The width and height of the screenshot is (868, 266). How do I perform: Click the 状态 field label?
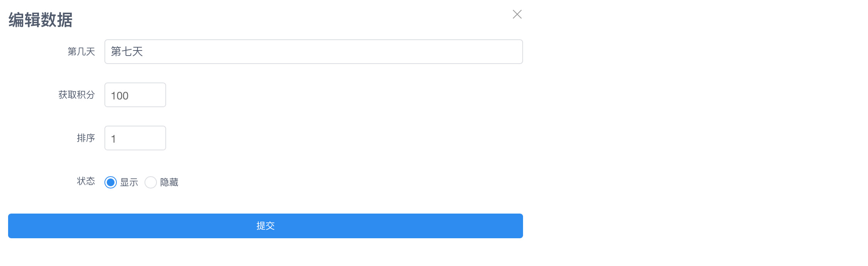pyautogui.click(x=86, y=181)
